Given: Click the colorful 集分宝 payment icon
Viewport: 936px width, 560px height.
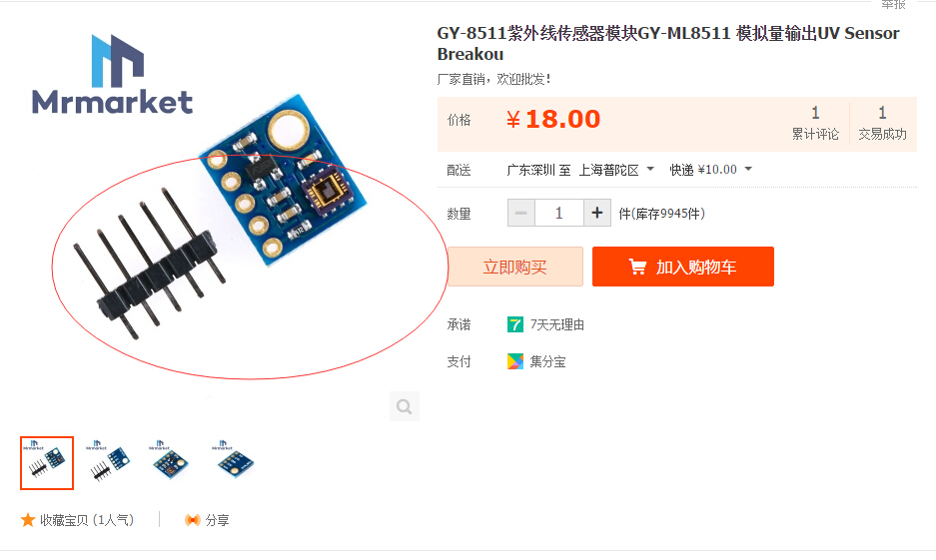Looking at the screenshot, I should 515,361.
